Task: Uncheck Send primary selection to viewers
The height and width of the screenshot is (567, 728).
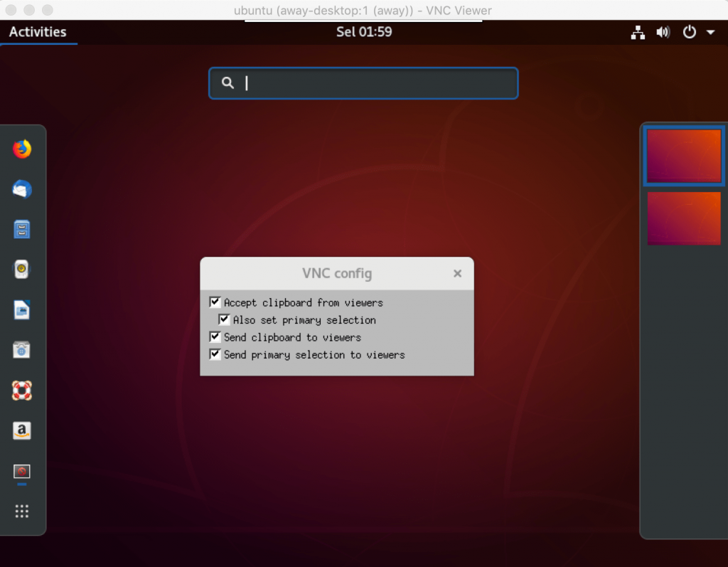Action: pyautogui.click(x=215, y=354)
